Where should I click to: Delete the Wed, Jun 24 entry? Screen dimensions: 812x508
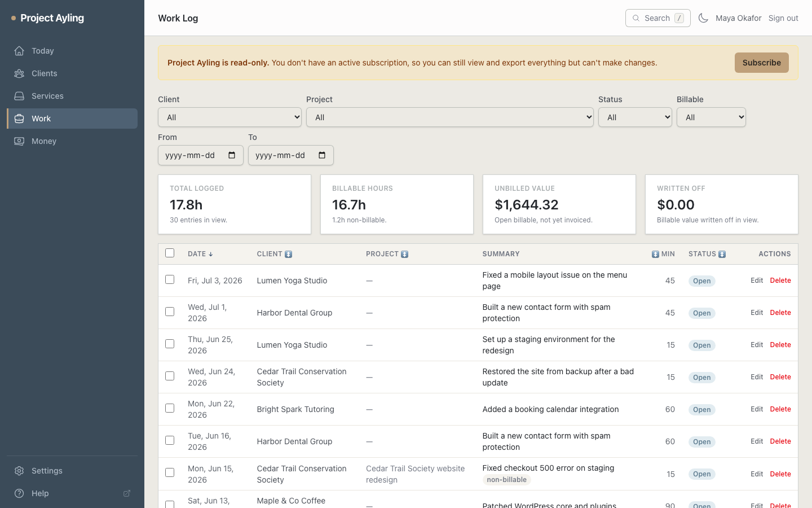(780, 377)
